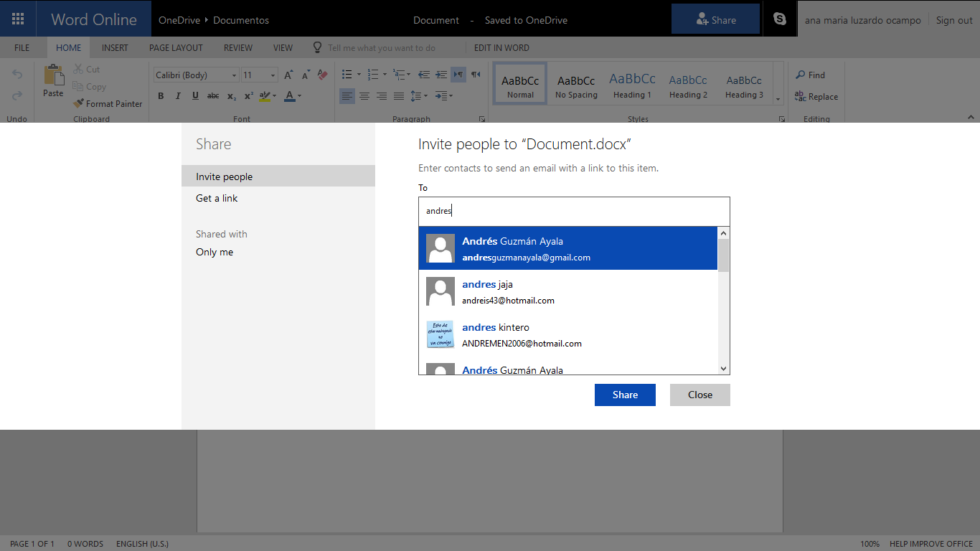This screenshot has height=551, width=980.
Task: Click the suggestion list scroll-down arrow
Action: (x=723, y=369)
